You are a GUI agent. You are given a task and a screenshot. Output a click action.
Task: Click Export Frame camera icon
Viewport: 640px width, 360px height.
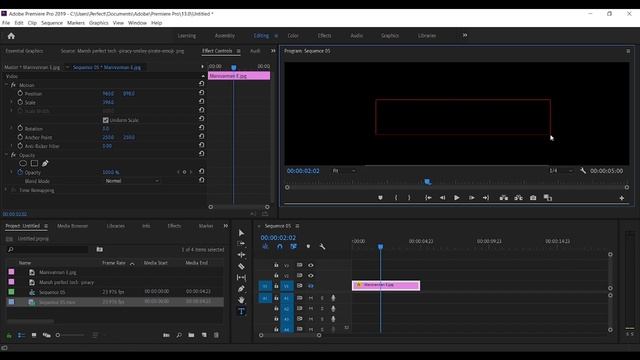533,198
